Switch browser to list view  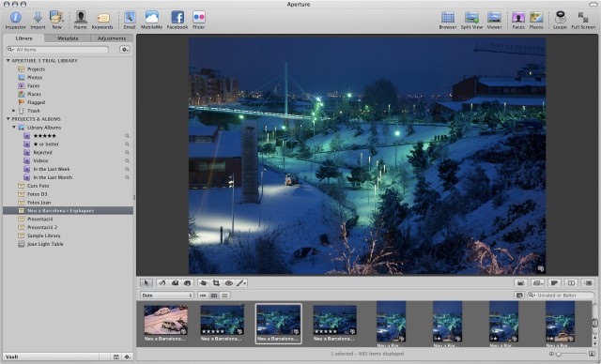point(224,296)
